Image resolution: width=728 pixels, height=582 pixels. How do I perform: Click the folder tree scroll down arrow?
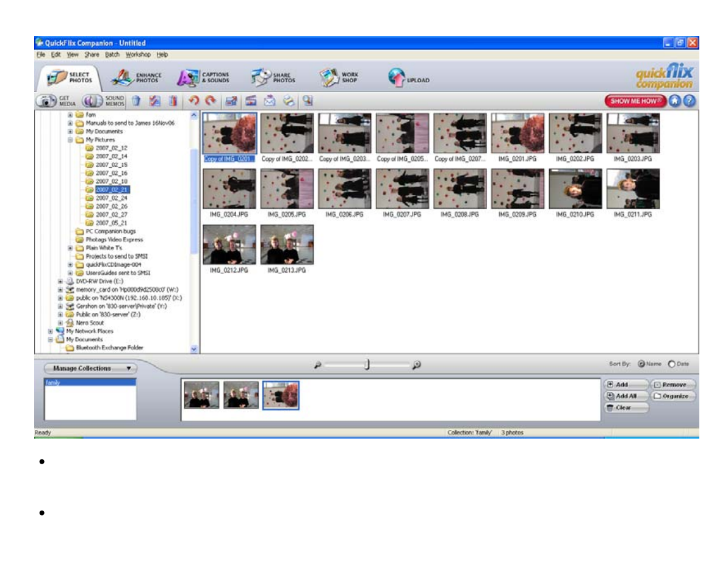194,349
